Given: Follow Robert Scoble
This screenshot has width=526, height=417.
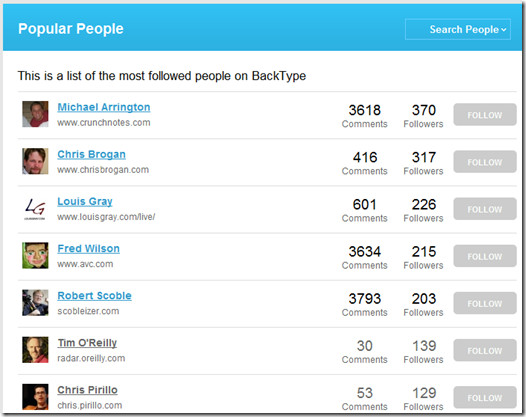Looking at the screenshot, I should click(x=485, y=303).
